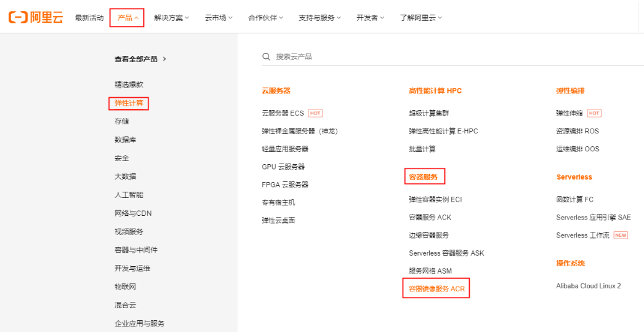The height and width of the screenshot is (332, 644).
Task: Open 弹性容器实例 ECI product
Action: [436, 199]
